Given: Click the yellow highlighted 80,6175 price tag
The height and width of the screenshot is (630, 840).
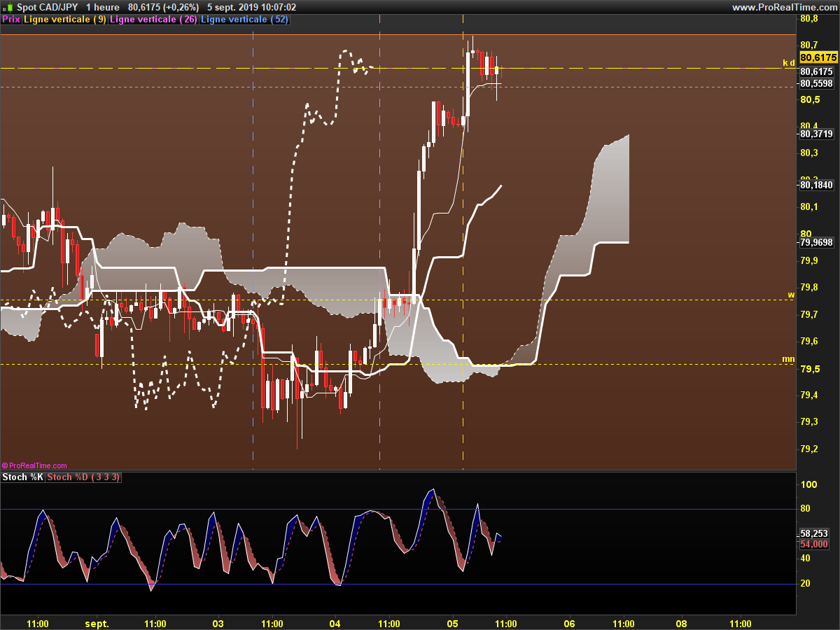Looking at the screenshot, I should tap(818, 57).
